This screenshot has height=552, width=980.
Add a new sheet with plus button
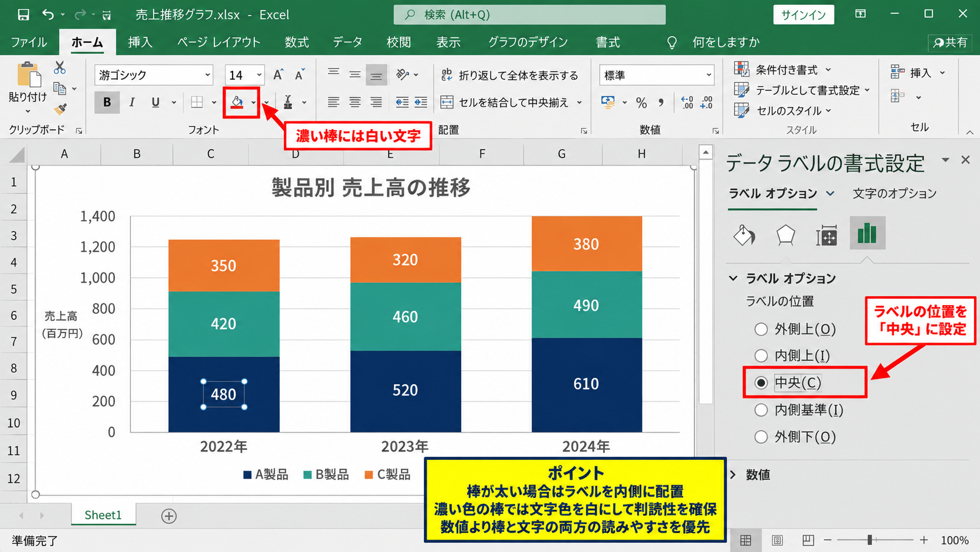[x=169, y=516]
